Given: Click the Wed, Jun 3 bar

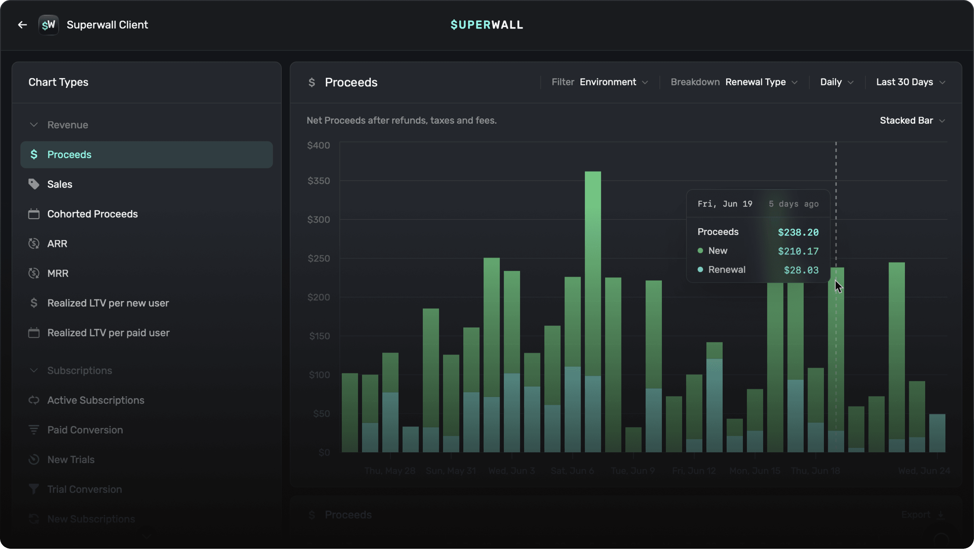Looking at the screenshot, I should [x=512, y=362].
